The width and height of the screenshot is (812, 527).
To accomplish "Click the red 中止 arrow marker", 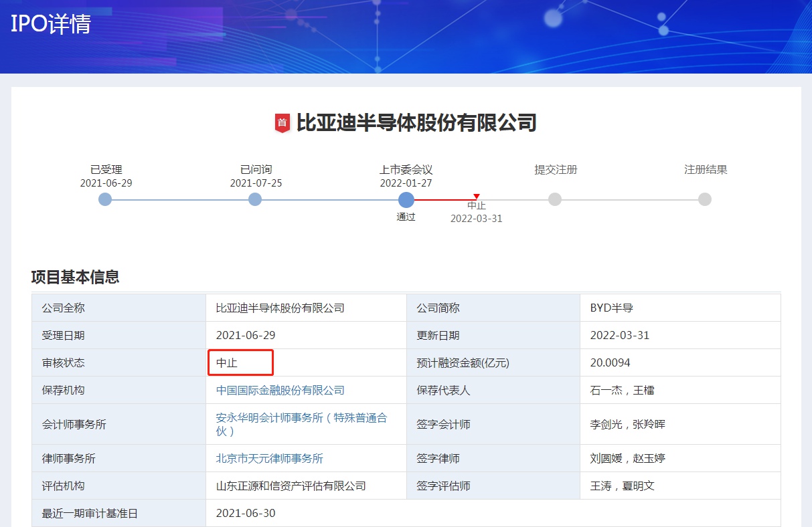I will click(476, 196).
